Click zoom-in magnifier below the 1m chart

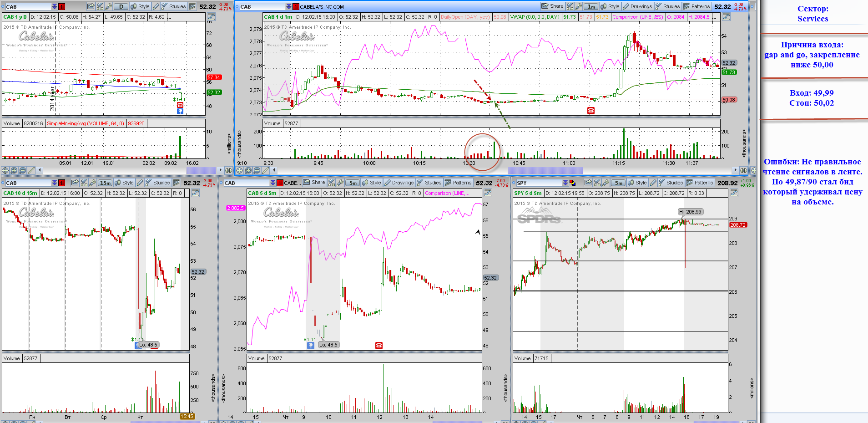[248, 170]
